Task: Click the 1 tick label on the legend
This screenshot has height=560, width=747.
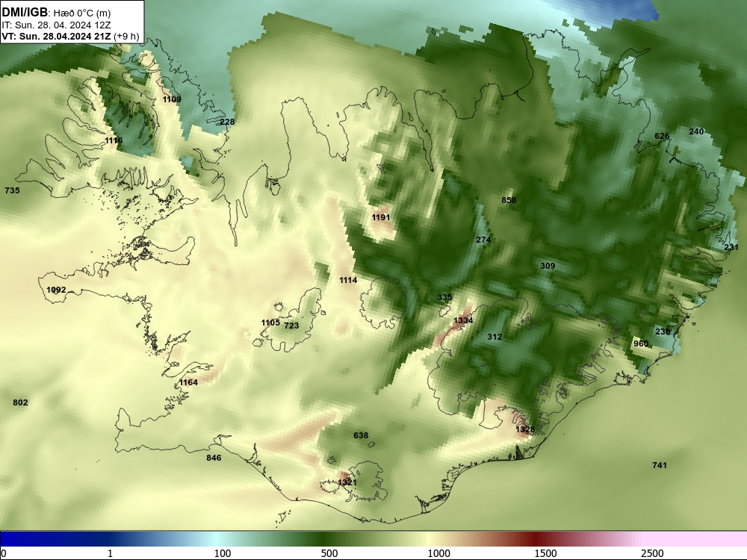Action: click(x=111, y=553)
